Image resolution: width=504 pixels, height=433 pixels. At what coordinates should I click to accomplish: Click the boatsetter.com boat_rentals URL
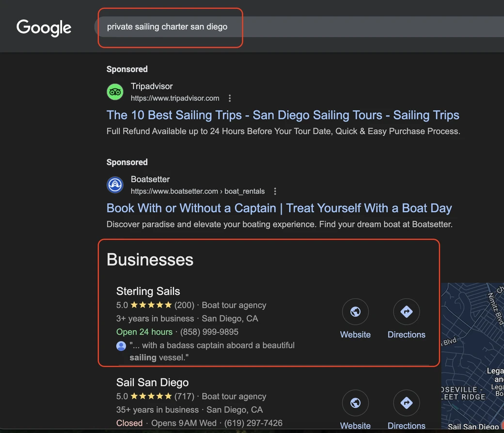pos(198,191)
